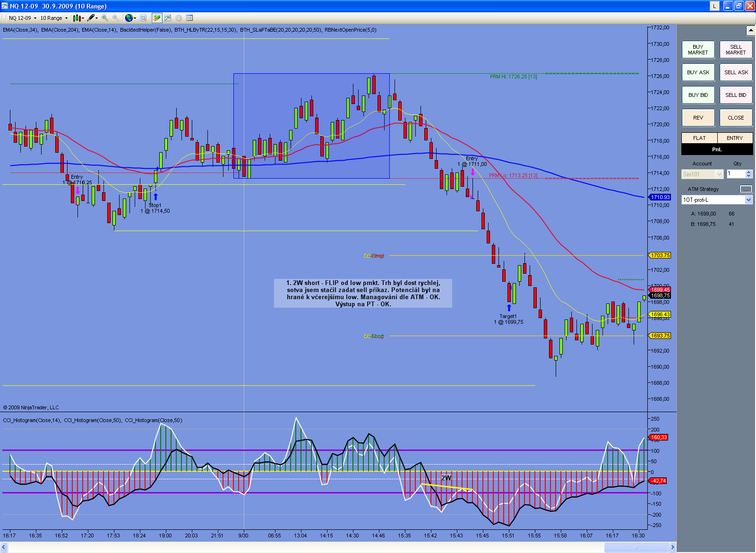This screenshot has height=553, width=756.
Task: Click the greyed dollar coin strategies icon
Action: pos(179,18)
